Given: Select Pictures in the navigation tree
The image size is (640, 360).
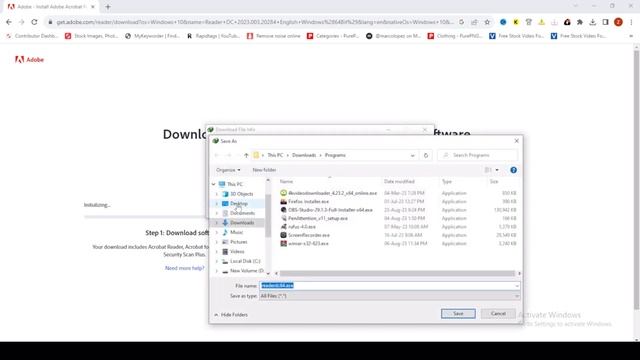Looking at the screenshot, I should tap(238, 242).
